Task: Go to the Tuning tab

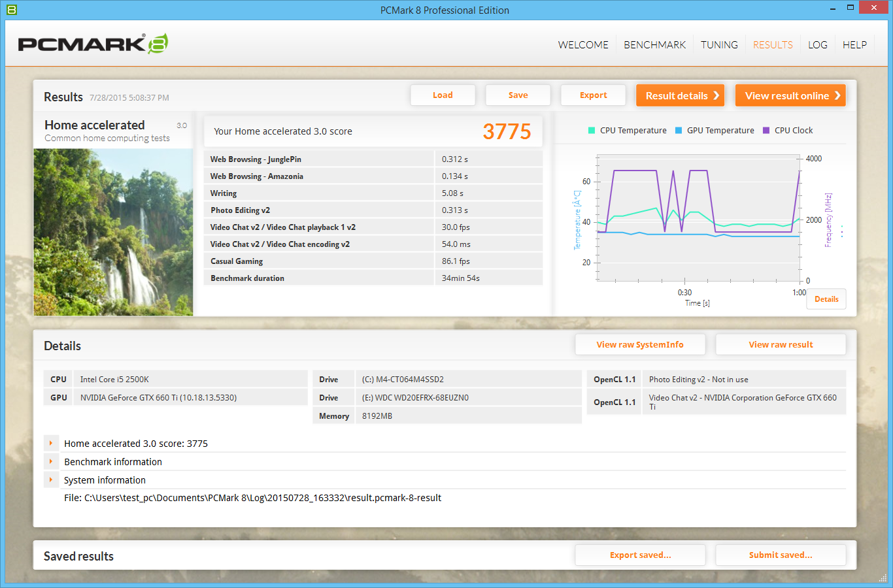Action: coord(719,45)
